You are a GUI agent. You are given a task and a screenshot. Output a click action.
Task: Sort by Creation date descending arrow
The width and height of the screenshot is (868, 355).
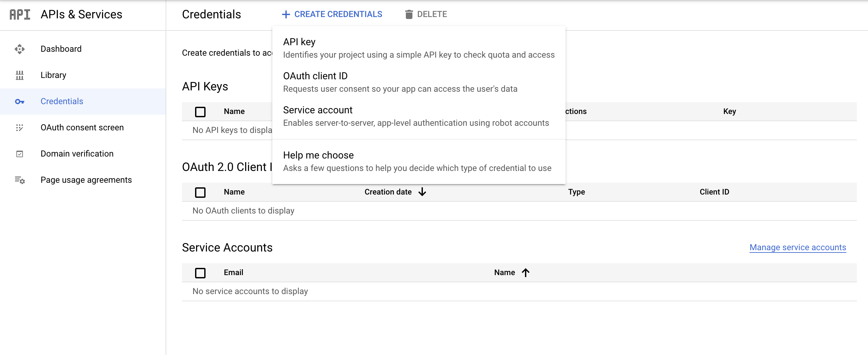coord(422,192)
